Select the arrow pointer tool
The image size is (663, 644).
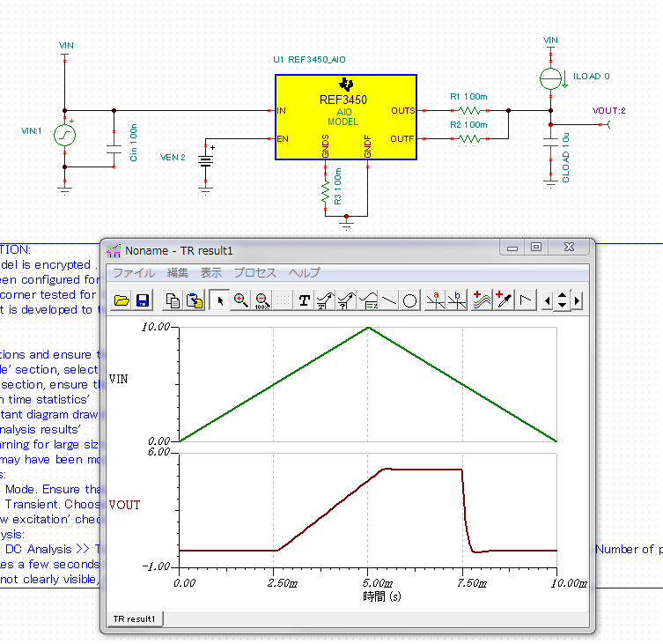(220, 300)
